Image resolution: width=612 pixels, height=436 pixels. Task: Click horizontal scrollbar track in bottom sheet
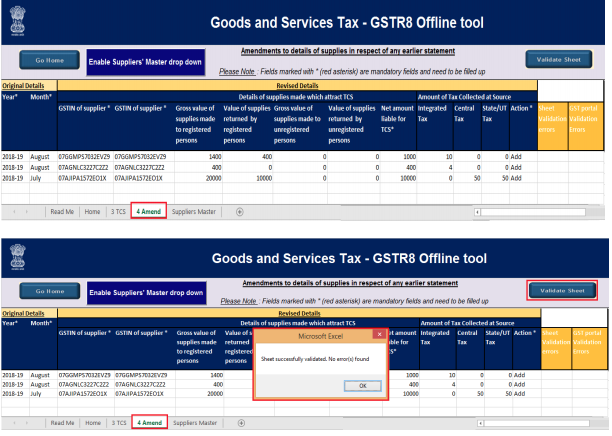coord(536,423)
